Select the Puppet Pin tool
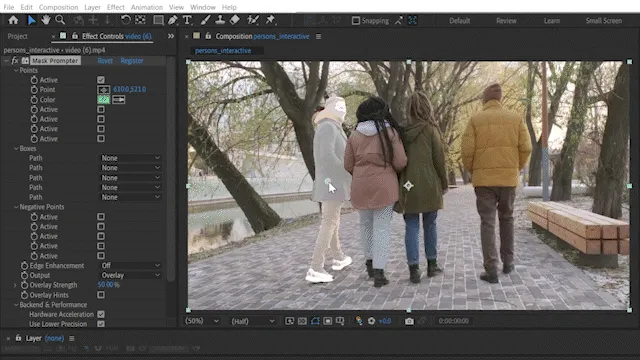Screen dimensions: 640x360 click(x=270, y=20)
